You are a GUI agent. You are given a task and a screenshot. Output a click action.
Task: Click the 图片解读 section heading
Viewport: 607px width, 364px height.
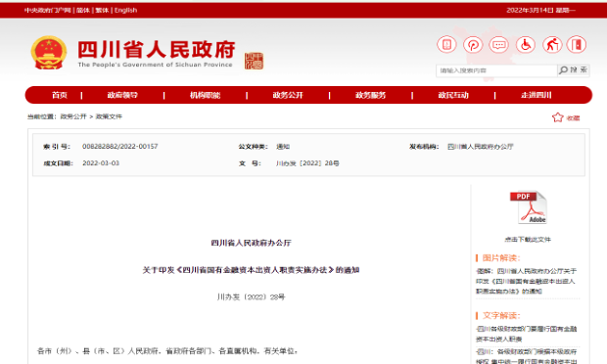pos(501,258)
